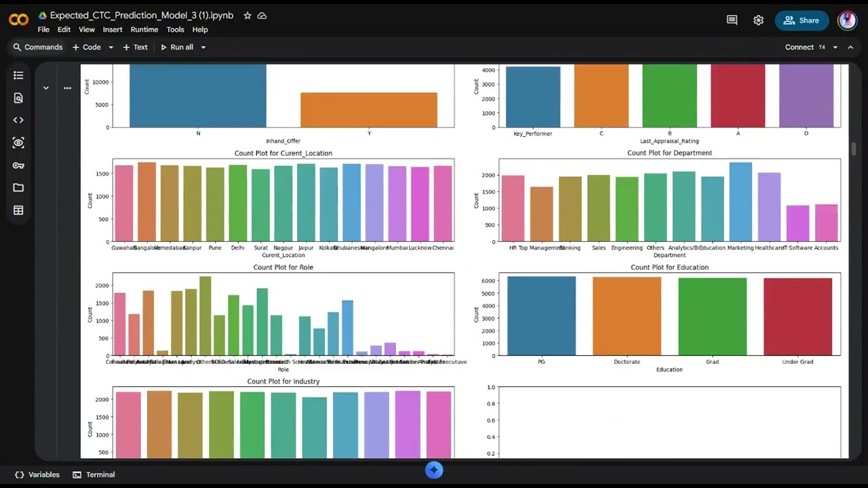The image size is (868, 488).
Task: Click the orange Y bar in Inhand_Offer plot
Action: pyautogui.click(x=369, y=110)
